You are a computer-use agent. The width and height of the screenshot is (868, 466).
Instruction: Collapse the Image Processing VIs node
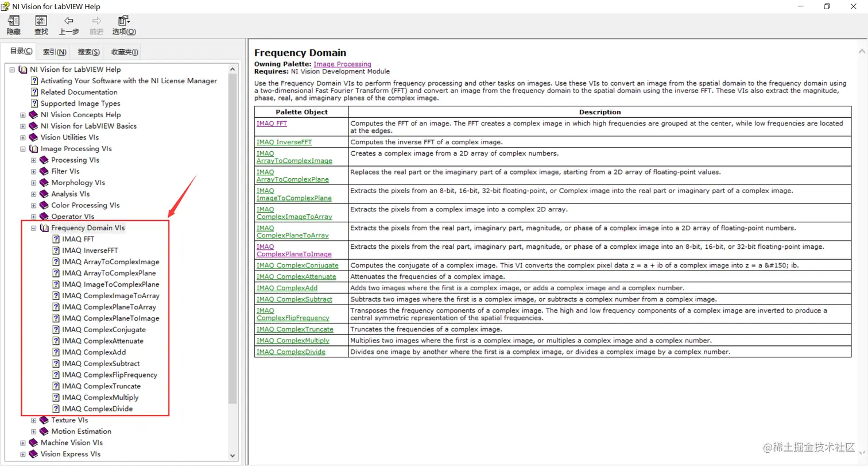pos(23,149)
